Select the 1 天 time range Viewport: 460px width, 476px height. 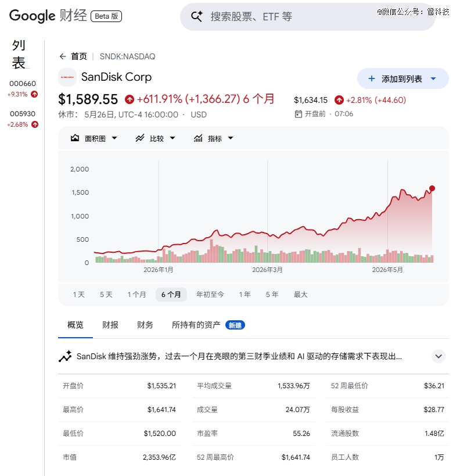(x=79, y=295)
